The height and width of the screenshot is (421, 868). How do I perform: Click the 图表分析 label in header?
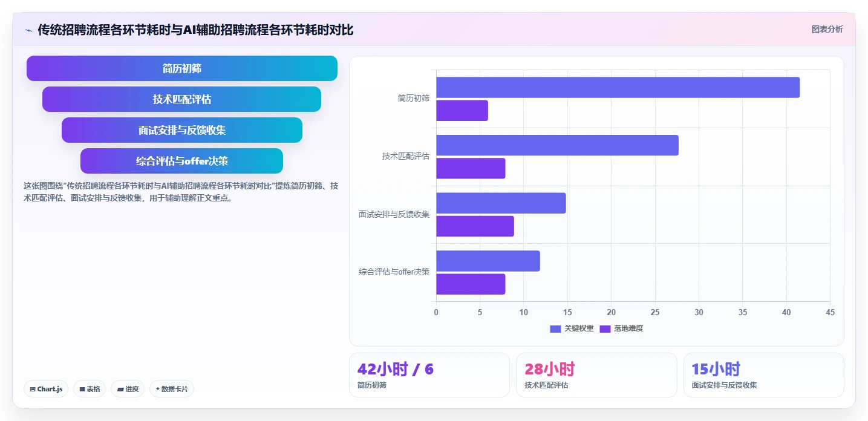click(x=827, y=29)
